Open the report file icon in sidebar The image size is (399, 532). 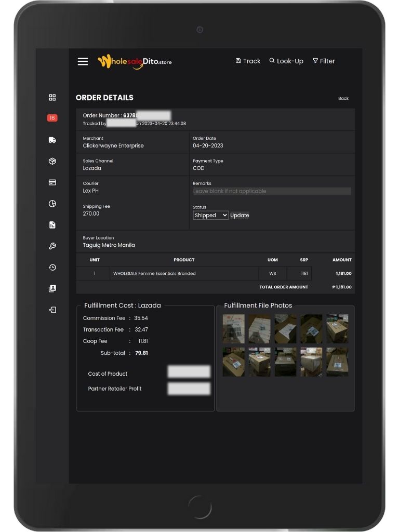[52, 225]
